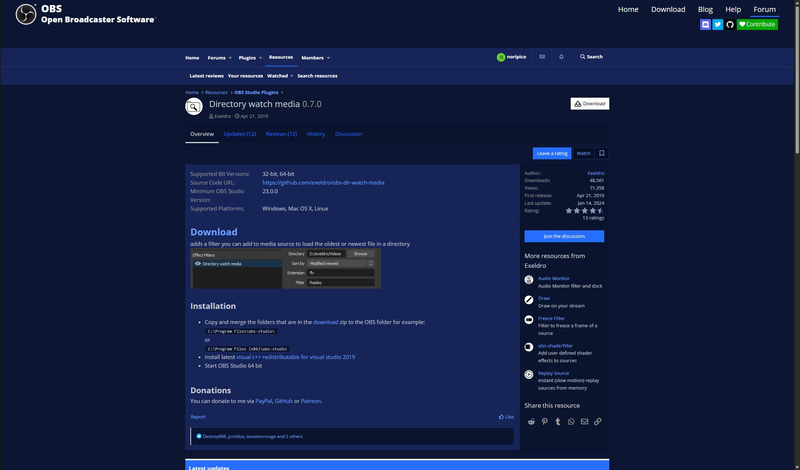Click the Freeze Filter resource icon
Screen dimensions: 800x470
529,319
